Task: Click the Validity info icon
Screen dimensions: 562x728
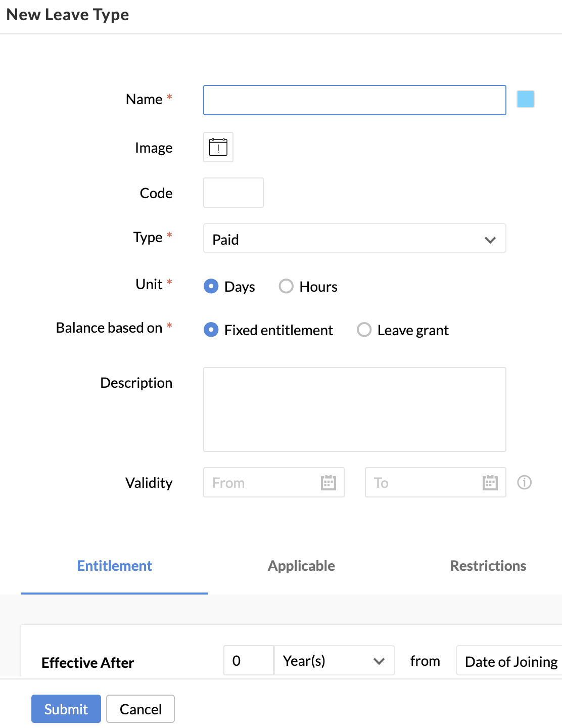Action: coord(525,483)
